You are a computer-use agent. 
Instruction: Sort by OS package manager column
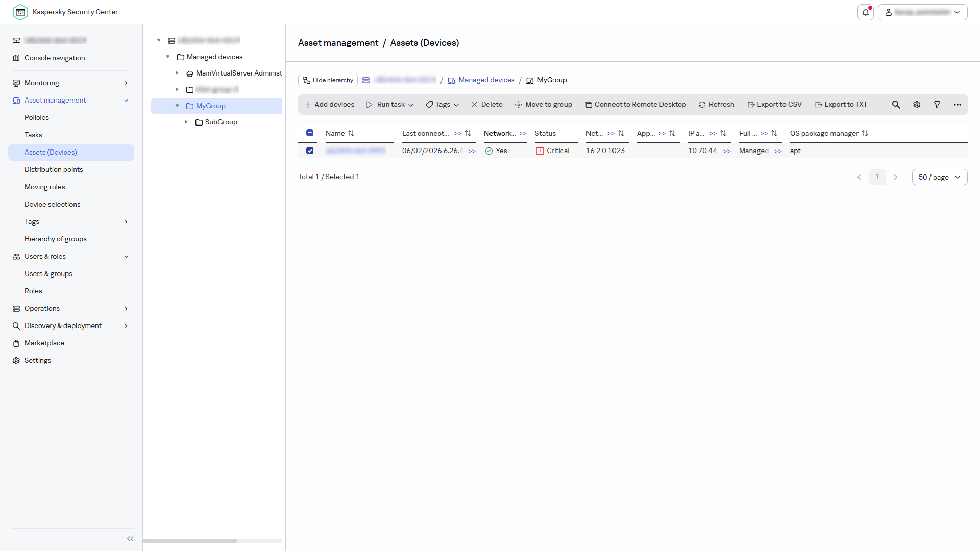(x=865, y=133)
